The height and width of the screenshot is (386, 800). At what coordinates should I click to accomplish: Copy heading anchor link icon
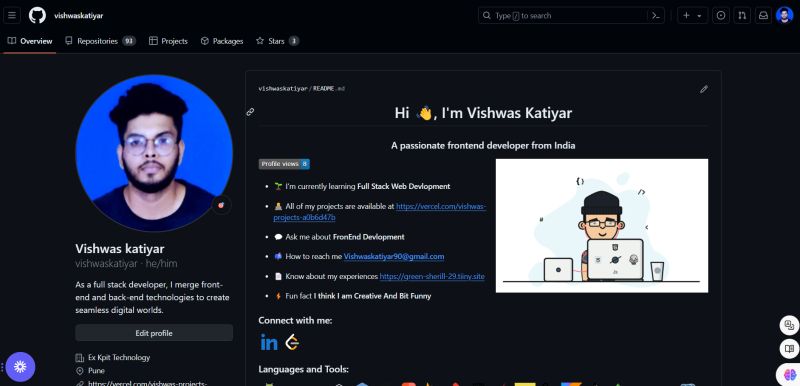click(x=250, y=112)
